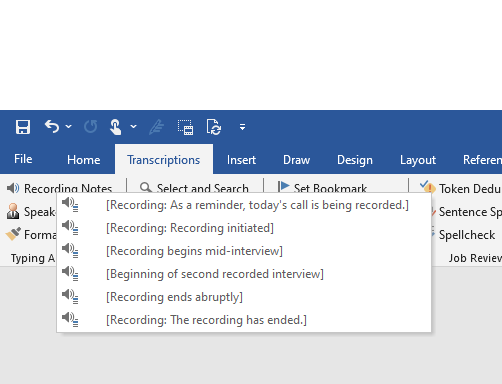Expand the Touch/Mouse Mode dropdown arrow
This screenshot has width=502, height=384.
(133, 127)
